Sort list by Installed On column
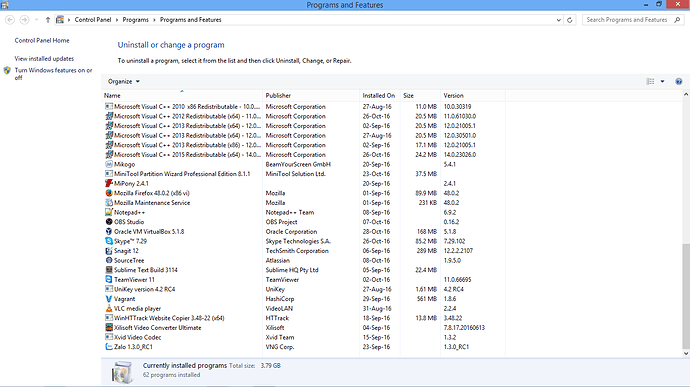 pos(379,95)
